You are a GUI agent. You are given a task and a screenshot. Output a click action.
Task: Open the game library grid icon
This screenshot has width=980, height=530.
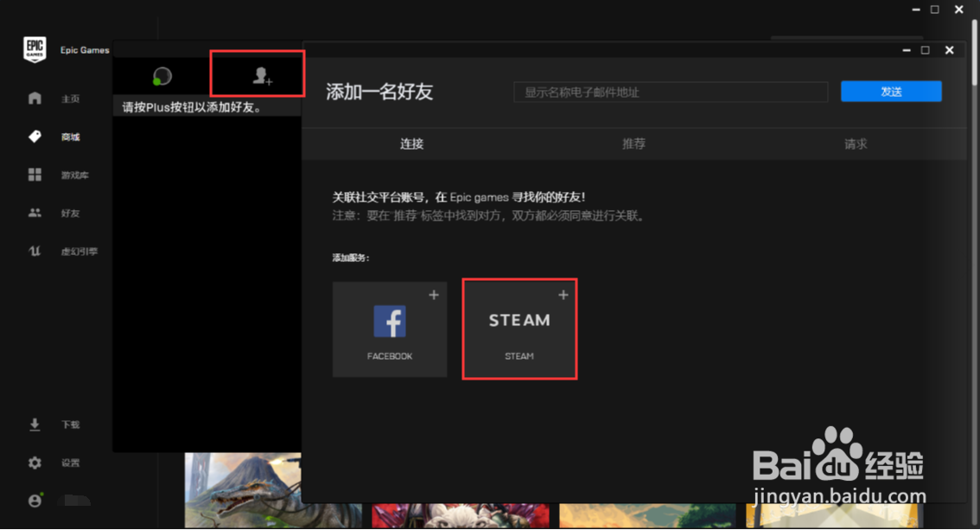tap(35, 175)
